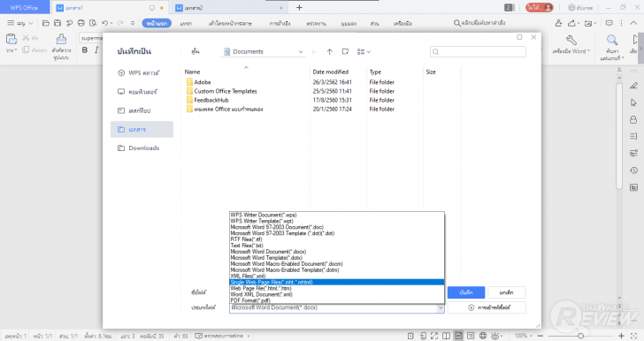Redo the last undone action
Screen dimensions: 644x341
(120, 23)
